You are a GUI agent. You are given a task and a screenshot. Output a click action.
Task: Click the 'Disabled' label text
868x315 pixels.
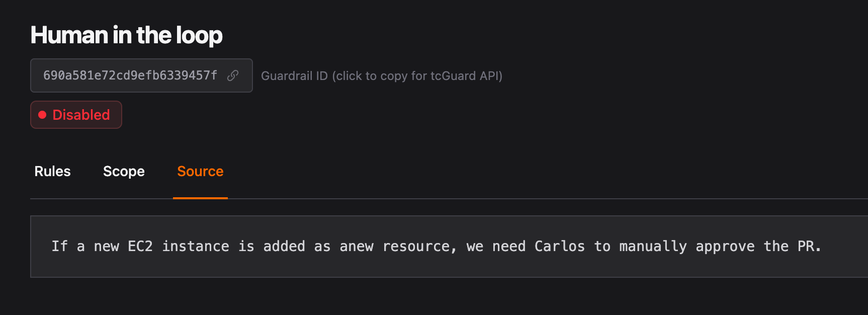coord(81,115)
